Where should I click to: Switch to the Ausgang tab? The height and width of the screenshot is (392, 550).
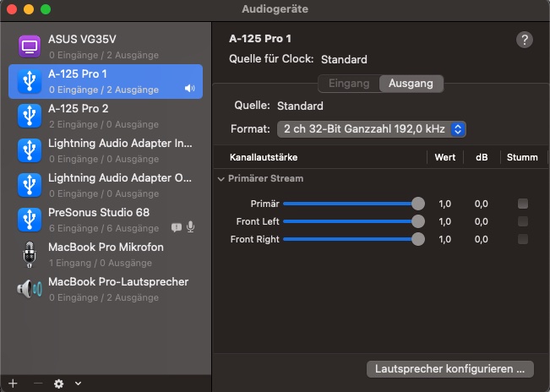pyautogui.click(x=411, y=84)
